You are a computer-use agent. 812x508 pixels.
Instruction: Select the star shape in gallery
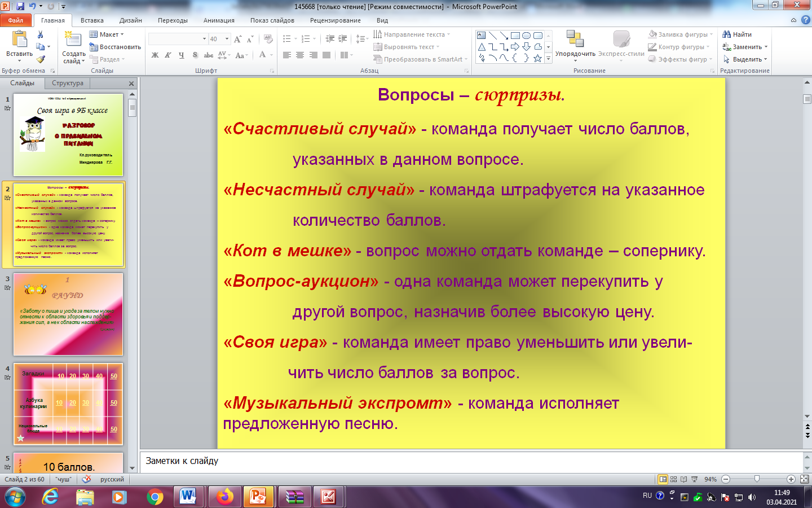537,58
